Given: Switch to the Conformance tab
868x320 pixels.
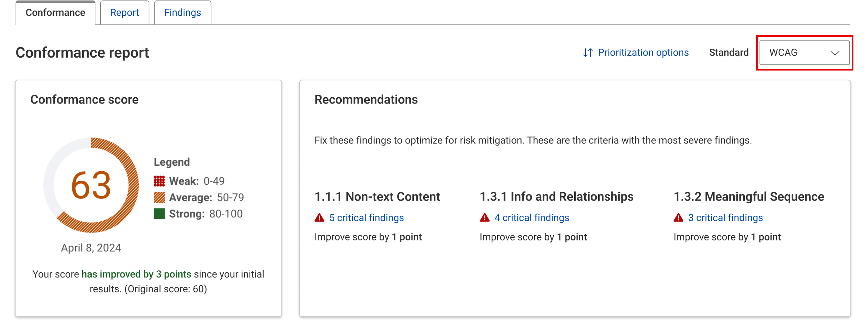Looking at the screenshot, I should click(x=55, y=13).
